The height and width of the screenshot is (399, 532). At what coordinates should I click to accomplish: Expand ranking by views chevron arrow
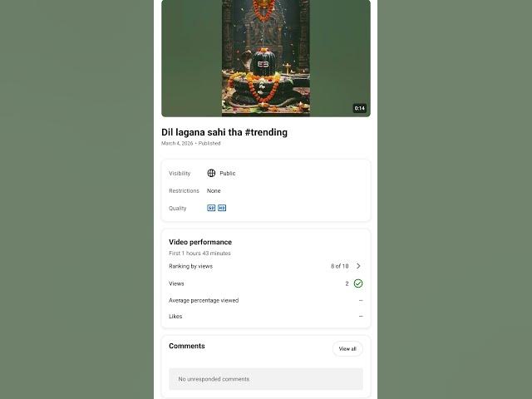point(358,266)
